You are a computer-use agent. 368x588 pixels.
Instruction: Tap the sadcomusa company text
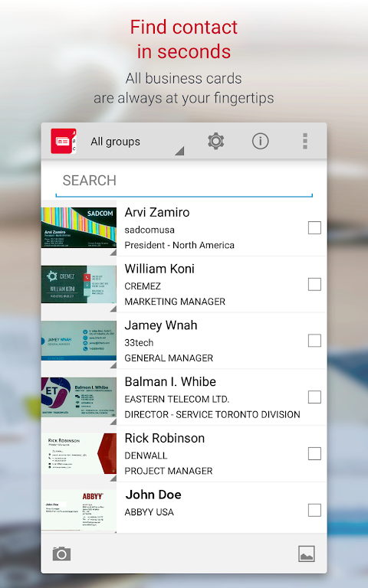click(149, 230)
